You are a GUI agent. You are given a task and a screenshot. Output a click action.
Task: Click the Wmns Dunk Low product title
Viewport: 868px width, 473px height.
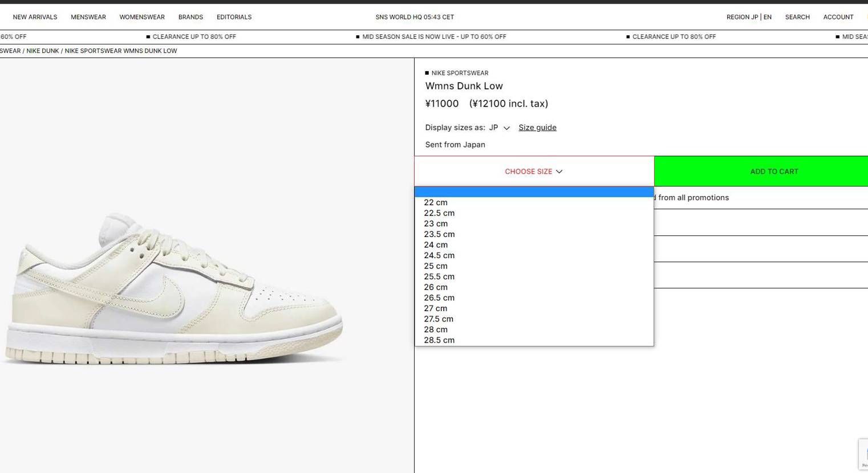pos(464,86)
